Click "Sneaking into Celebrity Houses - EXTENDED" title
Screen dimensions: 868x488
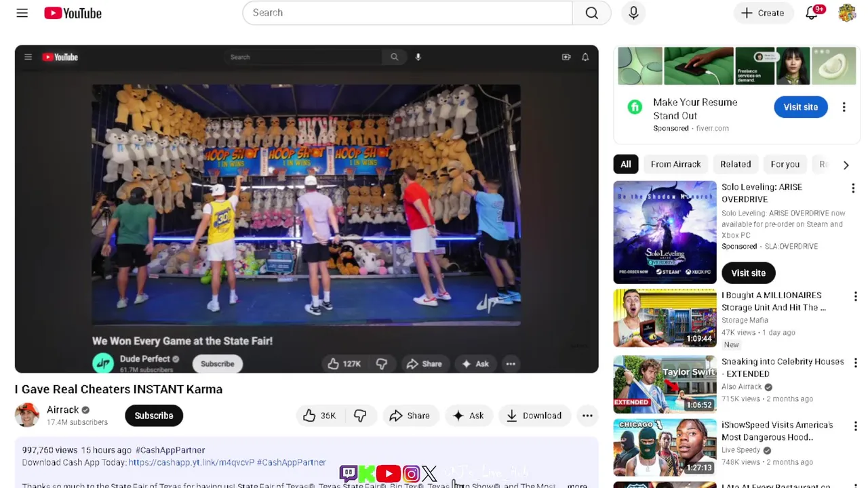(x=783, y=367)
